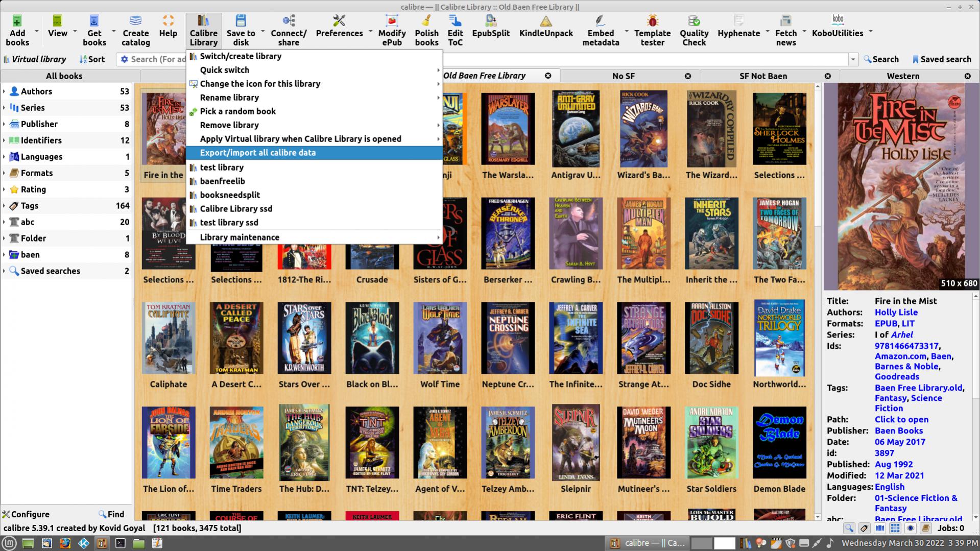Click the KindleUnpack toolbar icon
Image resolution: width=980 pixels, height=551 pixels.
546,21
